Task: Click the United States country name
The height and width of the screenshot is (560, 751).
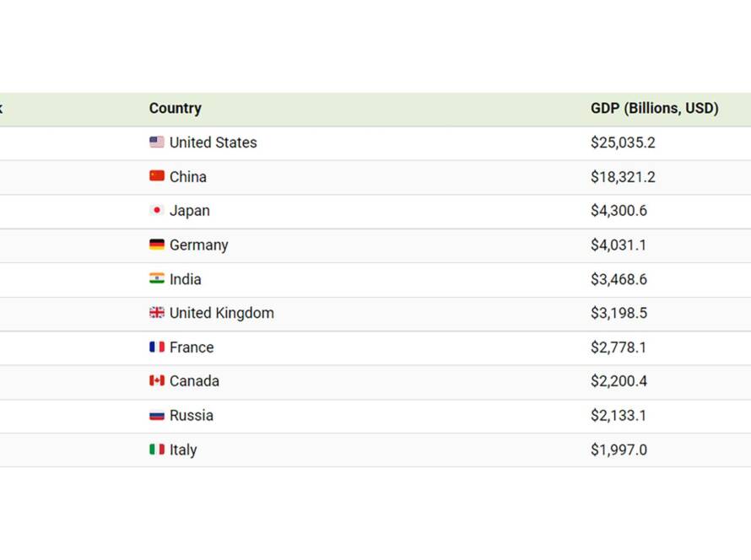Action: point(213,143)
